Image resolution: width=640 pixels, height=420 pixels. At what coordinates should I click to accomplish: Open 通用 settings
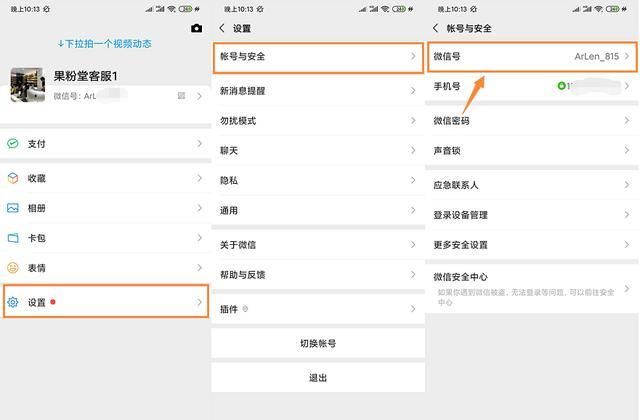pos(318,211)
